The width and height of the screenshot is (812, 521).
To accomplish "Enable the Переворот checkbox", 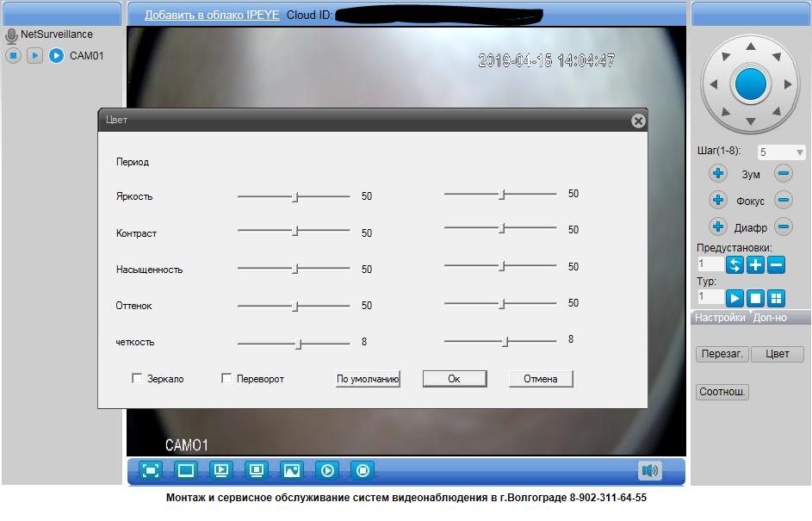I will (x=227, y=378).
